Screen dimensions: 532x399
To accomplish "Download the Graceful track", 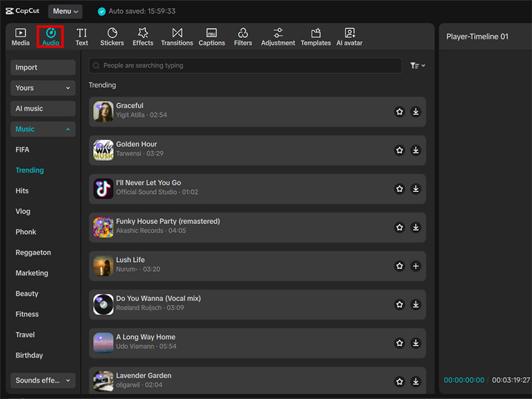I will click(x=416, y=112).
